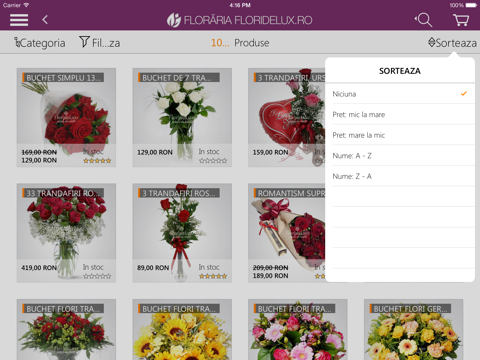Open 3 Trandafiri Ros... product card
Image resolution: width=480 pixels, height=360 pixels.
click(x=182, y=233)
